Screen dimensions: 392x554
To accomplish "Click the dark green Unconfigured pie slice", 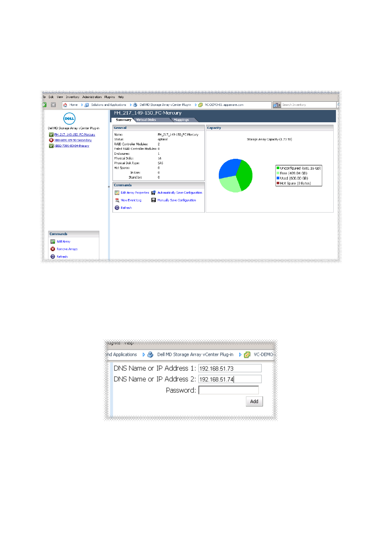I will [245, 176].
